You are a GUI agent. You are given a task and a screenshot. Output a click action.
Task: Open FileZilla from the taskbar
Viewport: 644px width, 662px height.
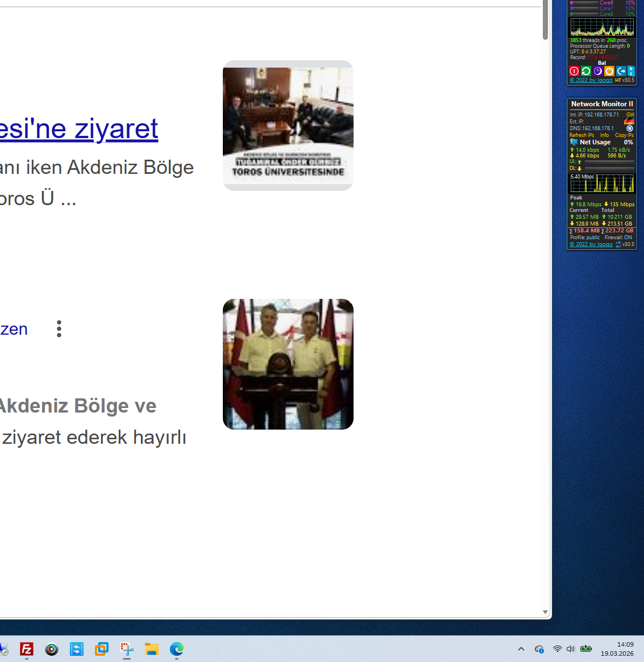(x=27, y=649)
